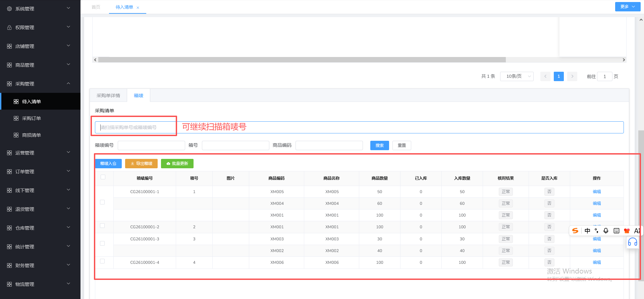The height and width of the screenshot is (299, 644).
Task: Check the box for CG26100001-3
Action: [102, 243]
